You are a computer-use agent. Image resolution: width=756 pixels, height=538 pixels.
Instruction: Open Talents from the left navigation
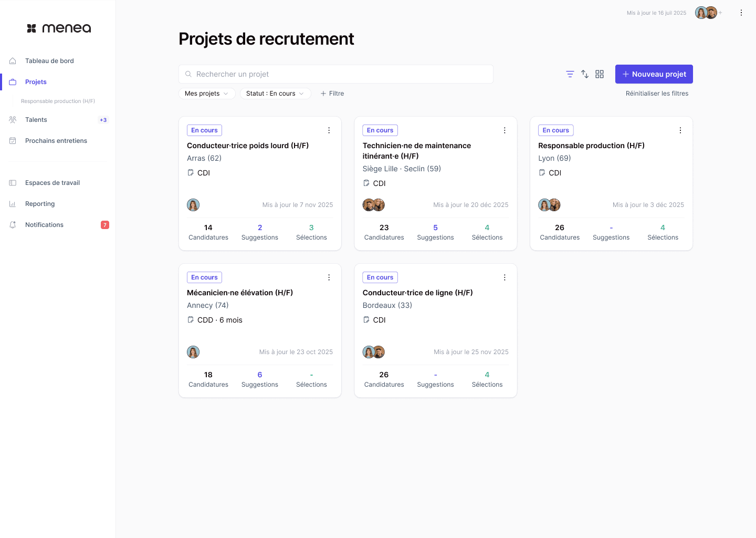pos(36,119)
